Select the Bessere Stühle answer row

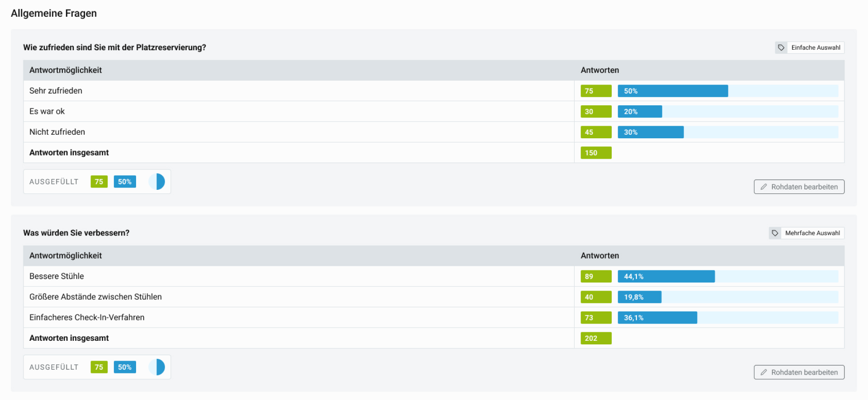coord(57,276)
